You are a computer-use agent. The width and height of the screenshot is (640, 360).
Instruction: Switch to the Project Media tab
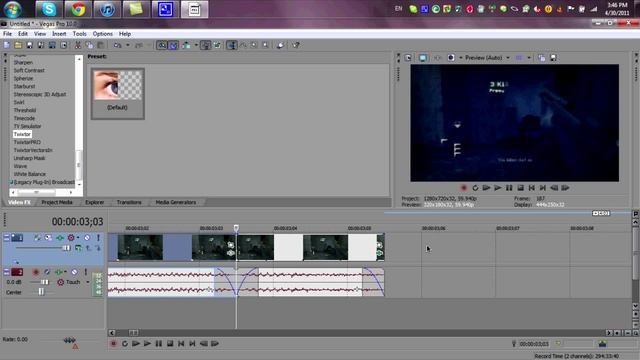57,202
